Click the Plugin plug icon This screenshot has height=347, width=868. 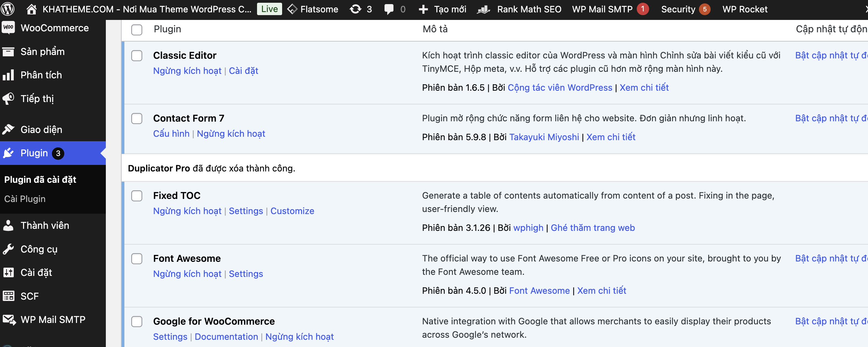(8, 153)
